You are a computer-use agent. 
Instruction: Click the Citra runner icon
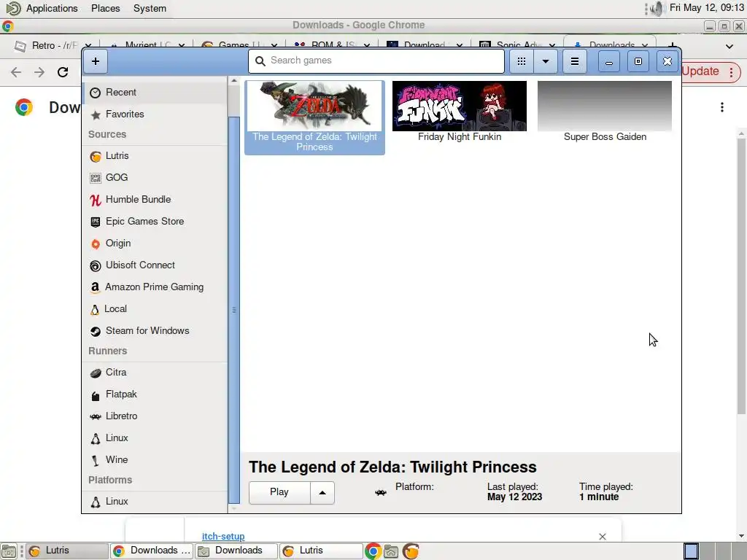click(x=96, y=373)
